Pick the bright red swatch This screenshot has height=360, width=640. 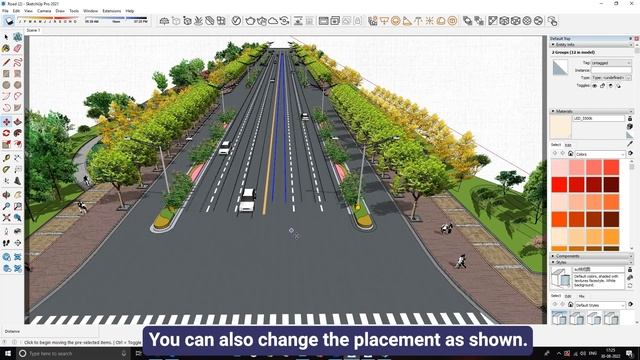(x=560, y=184)
